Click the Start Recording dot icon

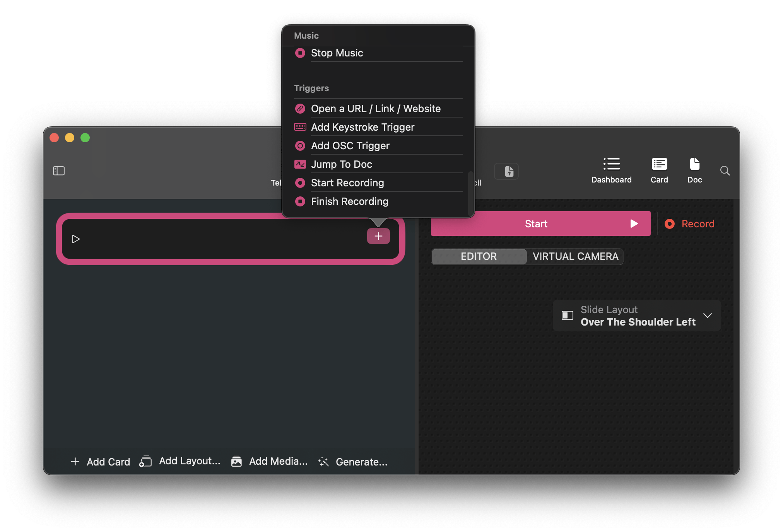click(x=300, y=183)
